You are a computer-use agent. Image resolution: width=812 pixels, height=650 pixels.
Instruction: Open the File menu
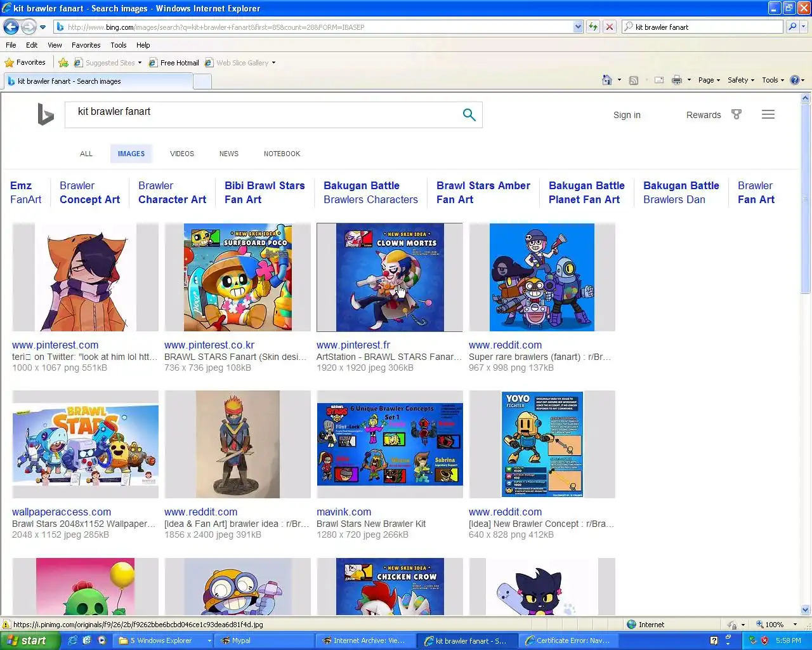tap(11, 45)
